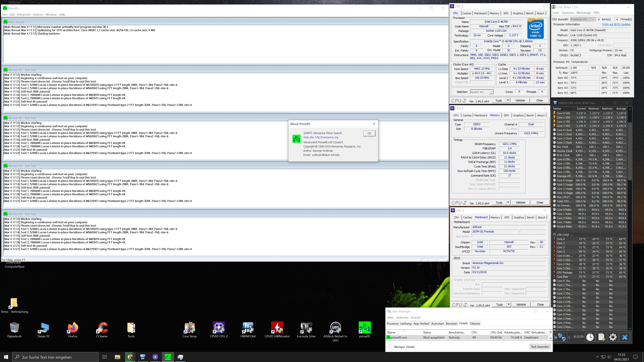
Task: Click Worker #3 - Self-Test title bar
Action: point(225,166)
